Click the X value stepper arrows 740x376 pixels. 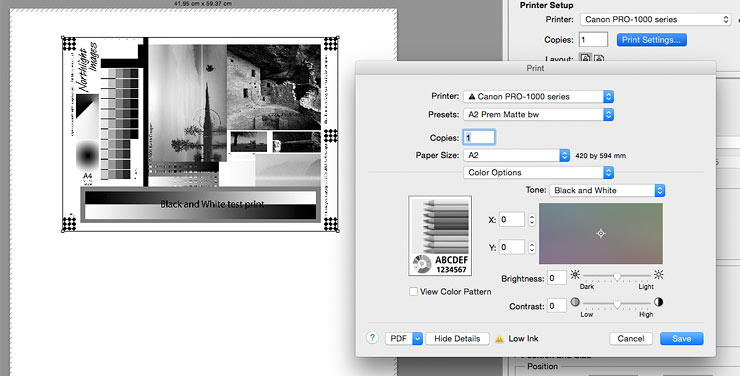[532, 219]
